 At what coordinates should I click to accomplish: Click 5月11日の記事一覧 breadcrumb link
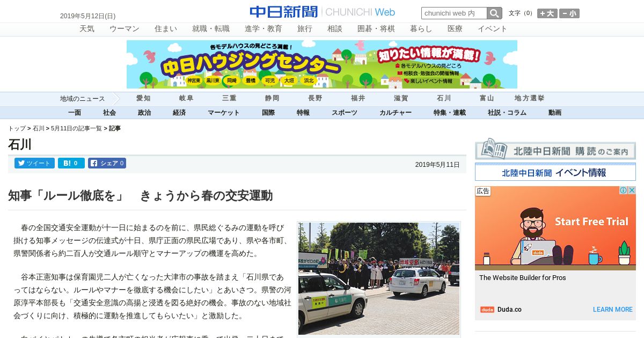76,129
